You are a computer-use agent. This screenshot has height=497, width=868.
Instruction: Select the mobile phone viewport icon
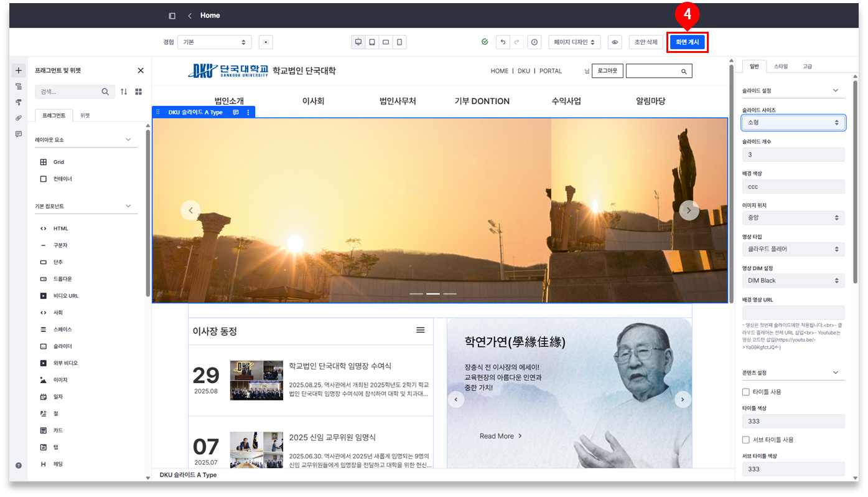coord(399,42)
